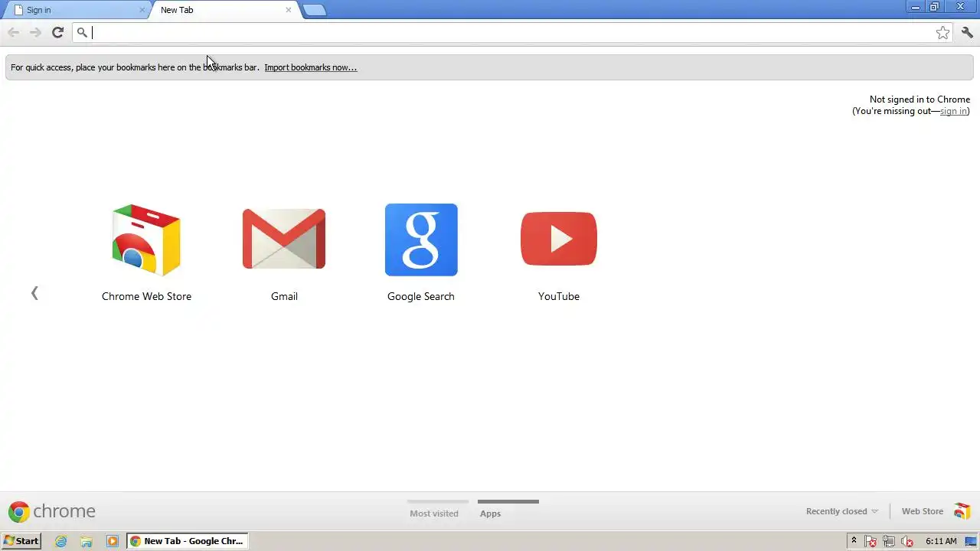Click the browser Back arrow
The height and width of the screenshot is (551, 980).
[x=13, y=32]
